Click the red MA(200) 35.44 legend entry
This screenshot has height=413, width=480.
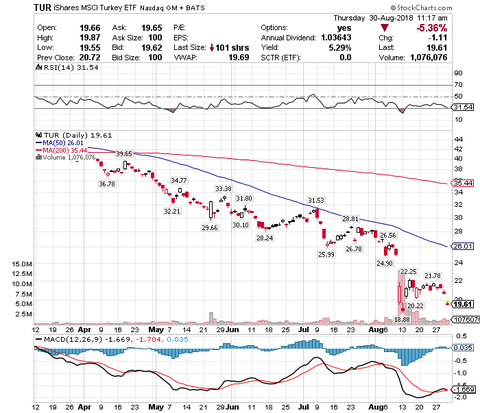61,150
